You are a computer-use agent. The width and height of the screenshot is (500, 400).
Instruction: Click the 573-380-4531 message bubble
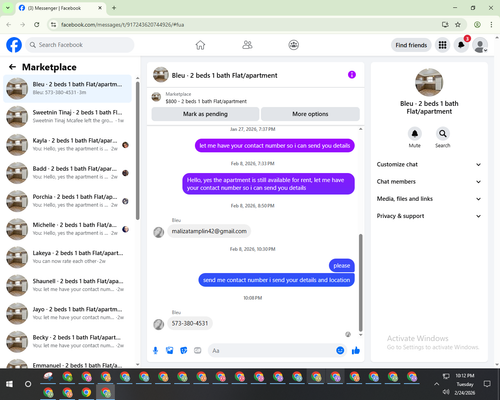coord(190,323)
